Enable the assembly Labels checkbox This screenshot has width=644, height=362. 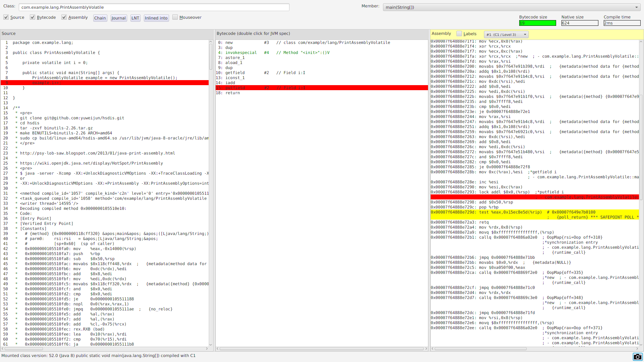pyautogui.click(x=459, y=34)
